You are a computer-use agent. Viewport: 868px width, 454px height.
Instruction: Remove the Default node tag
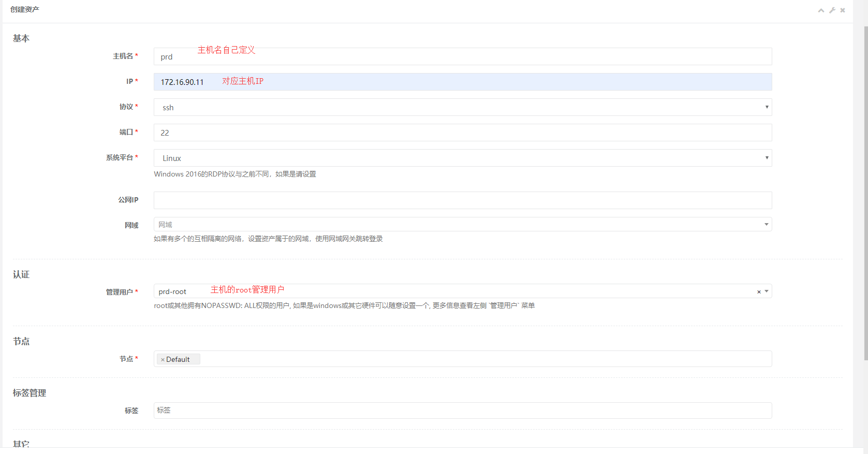pos(163,359)
